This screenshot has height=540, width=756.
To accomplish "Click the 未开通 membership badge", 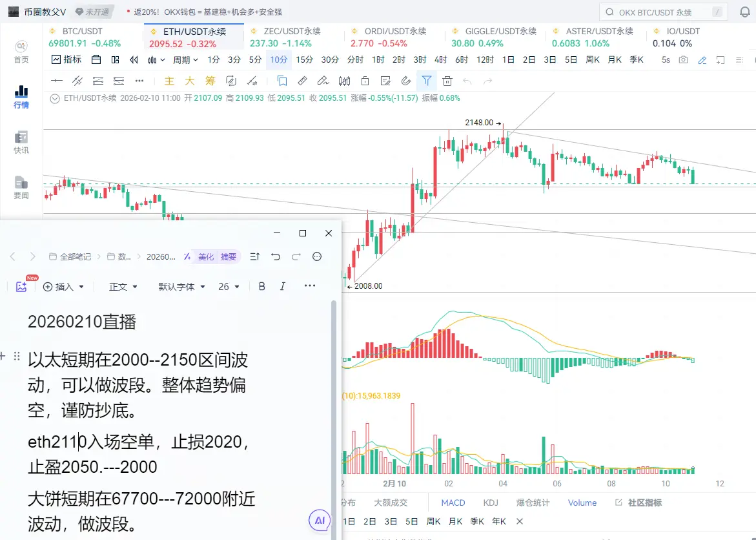I will [92, 12].
